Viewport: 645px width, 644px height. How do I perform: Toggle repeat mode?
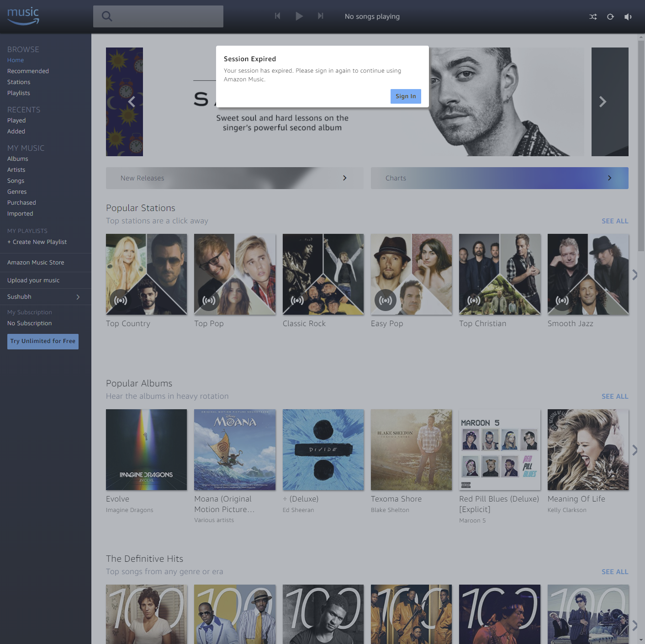click(610, 17)
